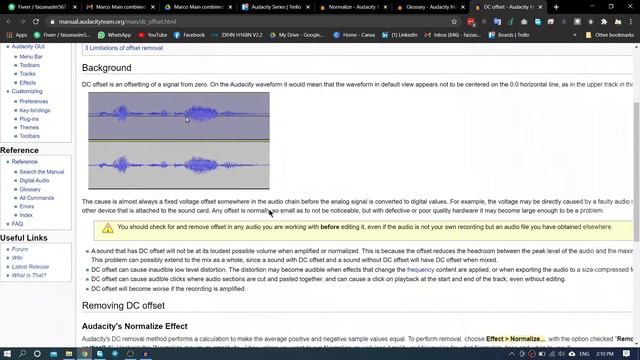This screenshot has height=360, width=640.
Task: Open the Facebook bookmark
Action: 189,35
